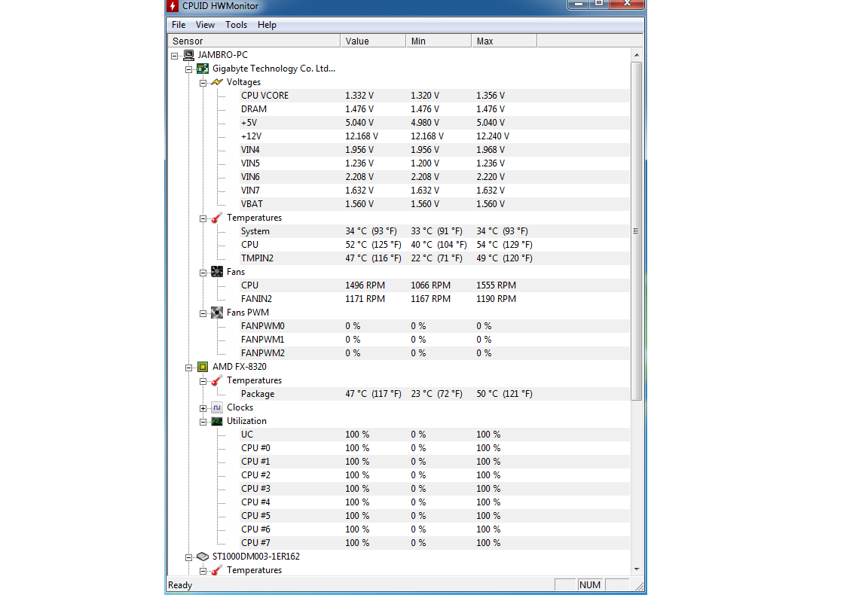The image size is (868, 598).
Task: Collapse the Voltages section
Action: tap(203, 83)
